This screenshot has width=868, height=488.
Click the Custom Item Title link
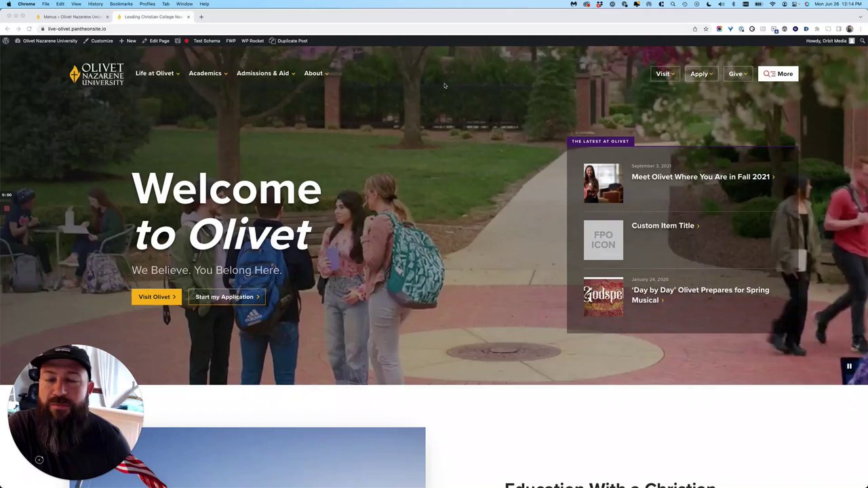[x=665, y=226]
